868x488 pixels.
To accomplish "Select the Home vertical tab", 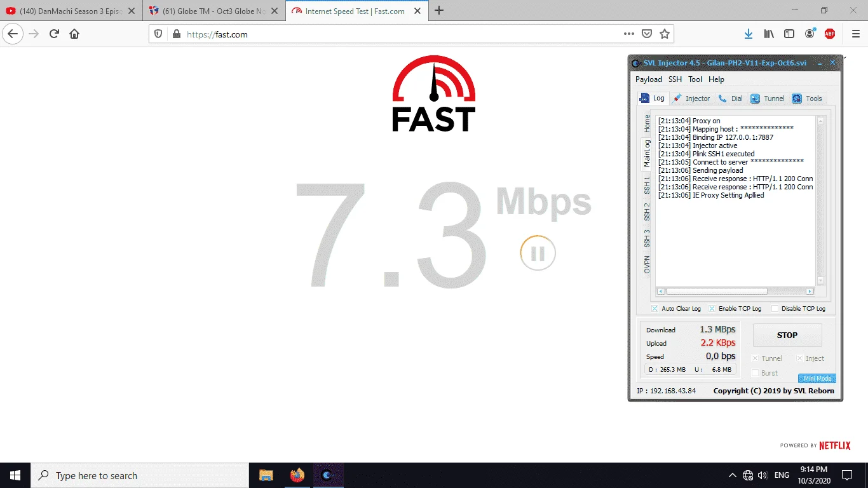I will pos(647,123).
